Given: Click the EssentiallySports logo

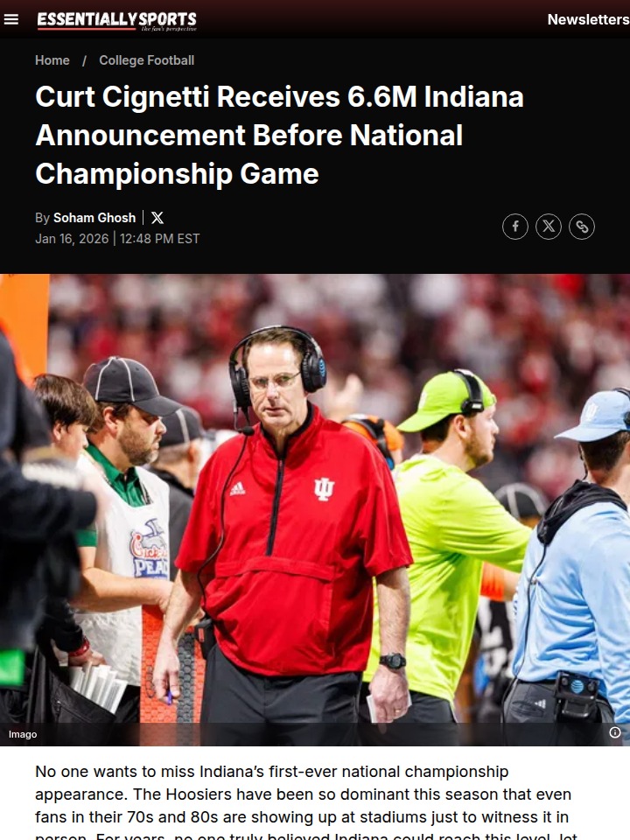Looking at the screenshot, I should pyautogui.click(x=116, y=20).
